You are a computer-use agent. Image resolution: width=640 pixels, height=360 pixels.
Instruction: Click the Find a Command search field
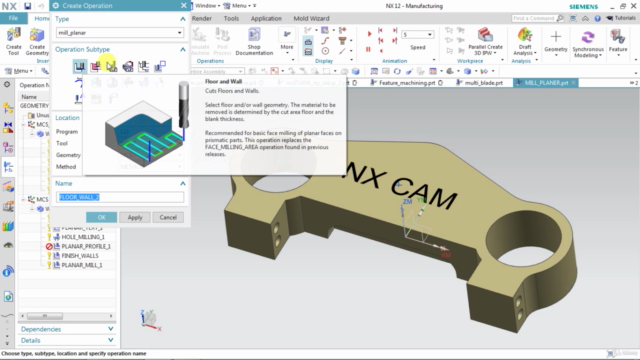[534, 18]
